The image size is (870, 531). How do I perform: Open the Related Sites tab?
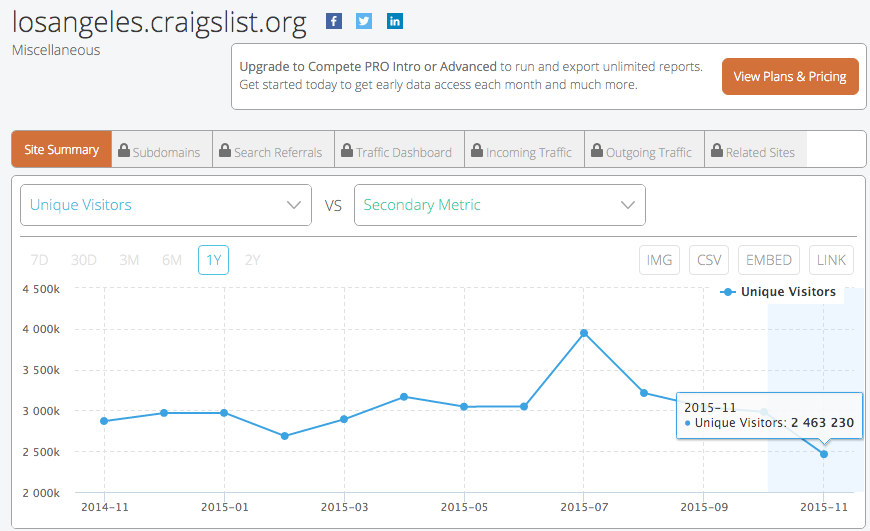(756, 149)
